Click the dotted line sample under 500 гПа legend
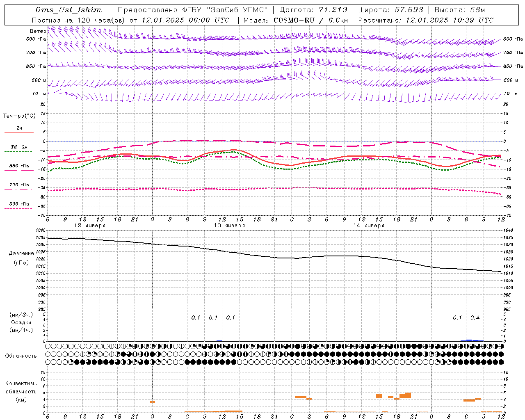This screenshot has width=525, height=420. (18, 208)
